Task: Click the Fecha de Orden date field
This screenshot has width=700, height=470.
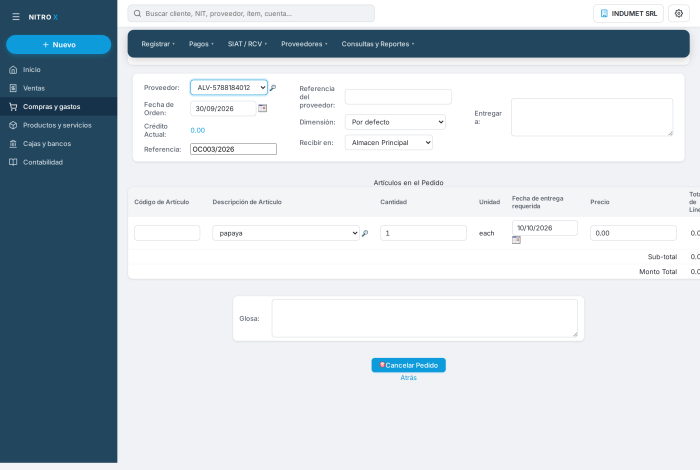Action: pyautogui.click(x=223, y=108)
